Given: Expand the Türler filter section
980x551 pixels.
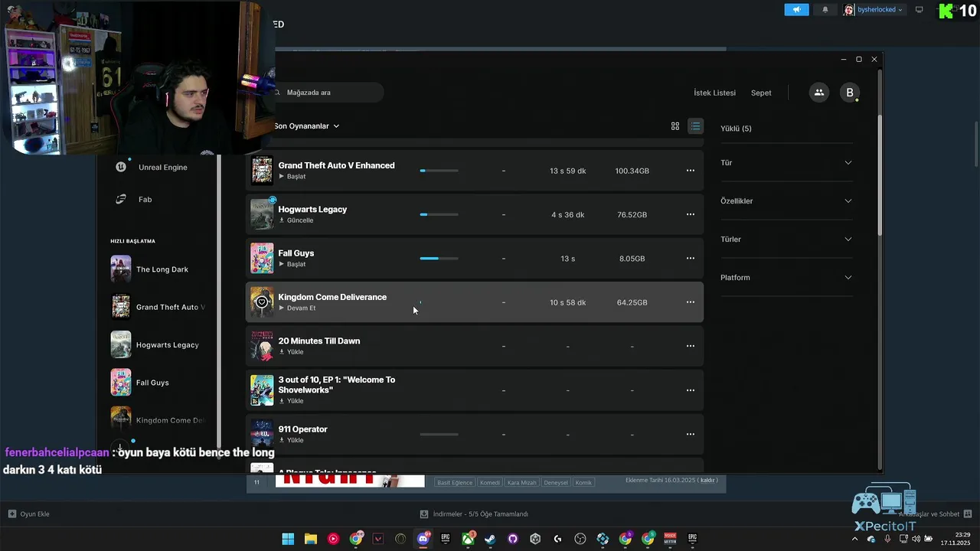Looking at the screenshot, I should [x=786, y=239].
